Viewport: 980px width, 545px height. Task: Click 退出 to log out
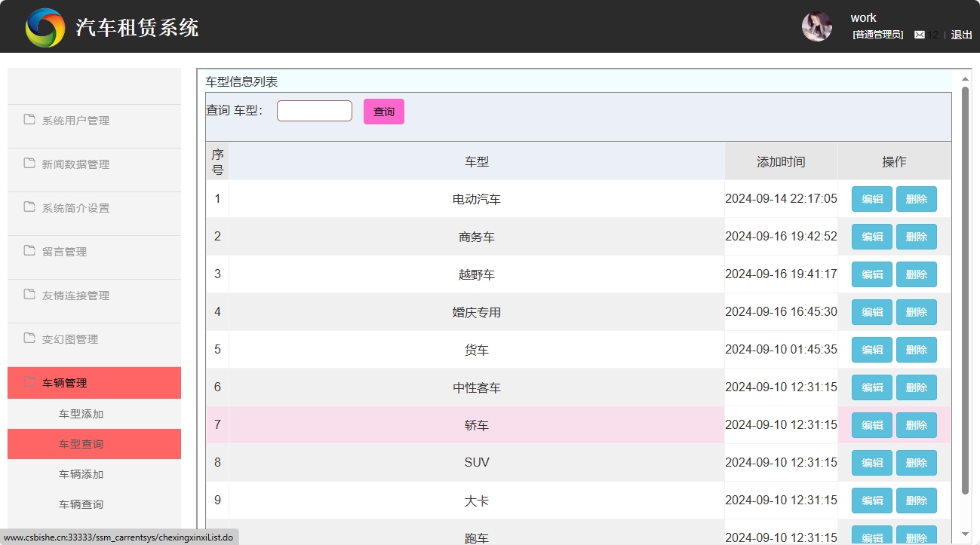tap(961, 35)
